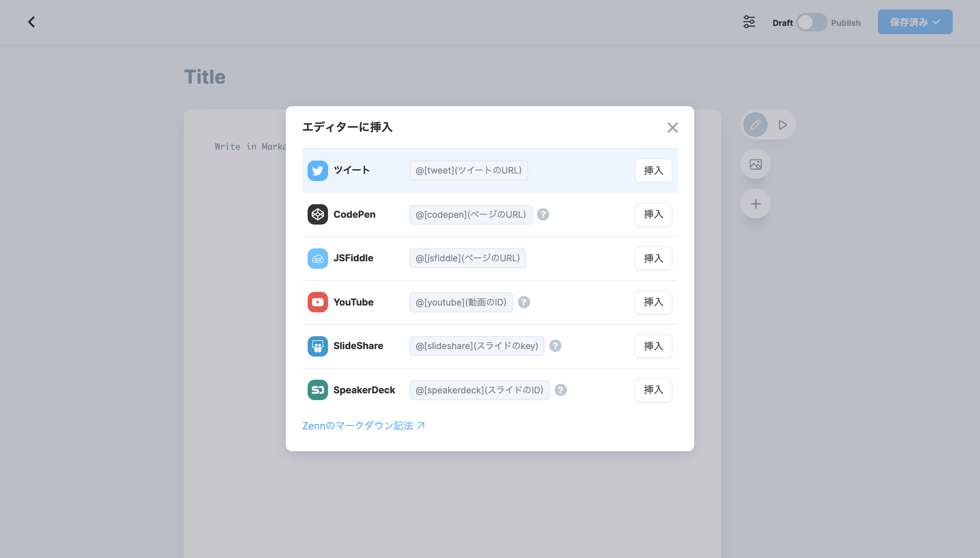This screenshot has height=558, width=980.
Task: Click the @[youtube] syntax snippet
Action: click(x=461, y=302)
